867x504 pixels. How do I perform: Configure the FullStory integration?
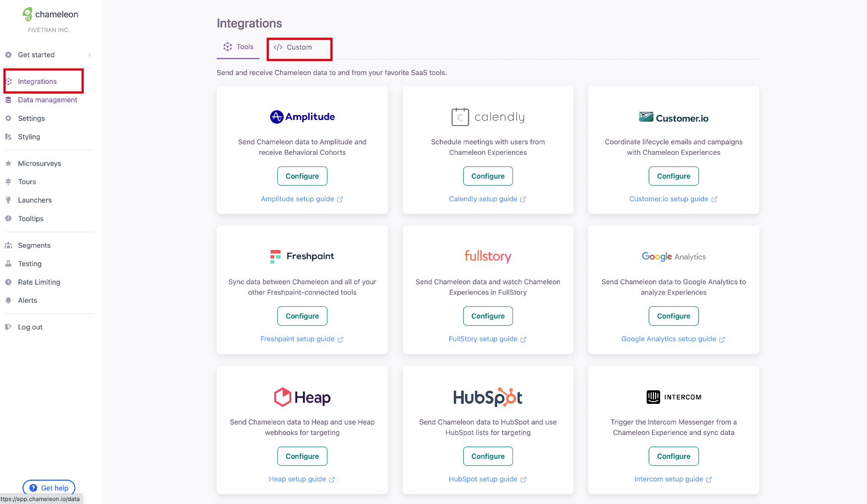[488, 316]
